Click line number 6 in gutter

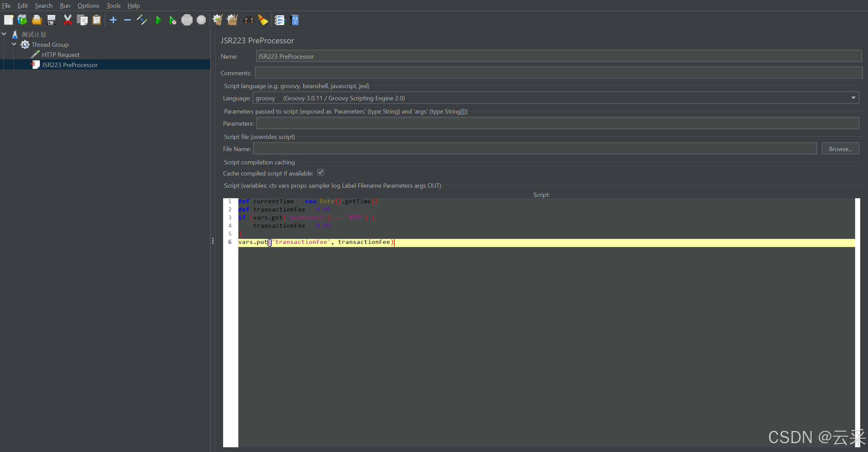230,242
